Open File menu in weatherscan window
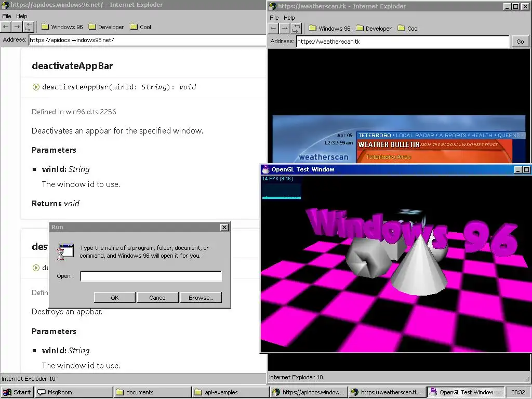Viewport: 532px width, 399px height. pyautogui.click(x=274, y=18)
